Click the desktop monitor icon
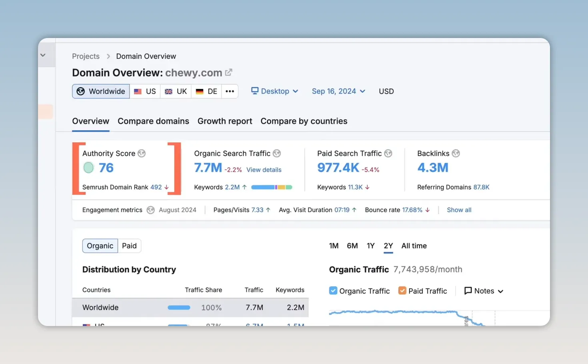The width and height of the screenshot is (588, 364). pyautogui.click(x=254, y=91)
